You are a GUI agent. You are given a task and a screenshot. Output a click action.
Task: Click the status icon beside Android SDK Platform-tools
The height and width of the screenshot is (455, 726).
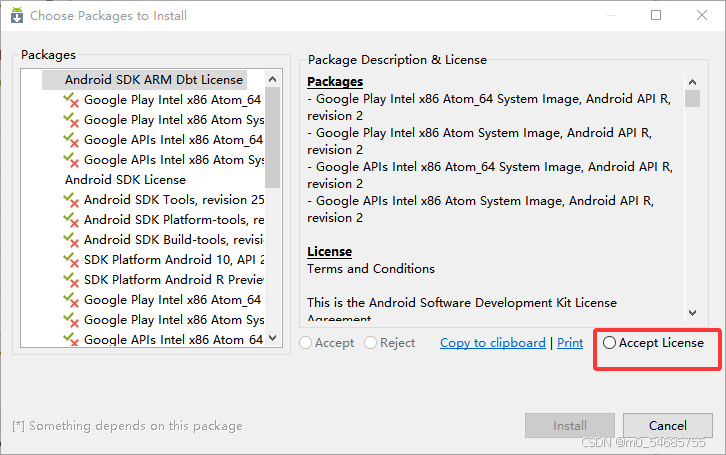pyautogui.click(x=71, y=220)
